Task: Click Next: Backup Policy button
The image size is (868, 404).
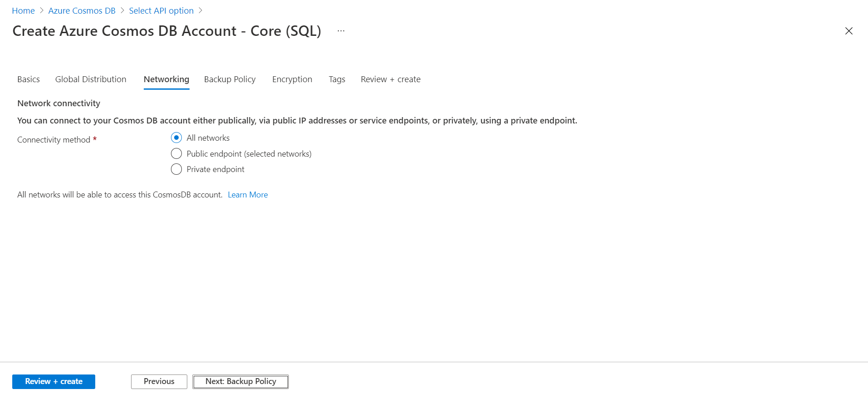Action: click(x=240, y=382)
